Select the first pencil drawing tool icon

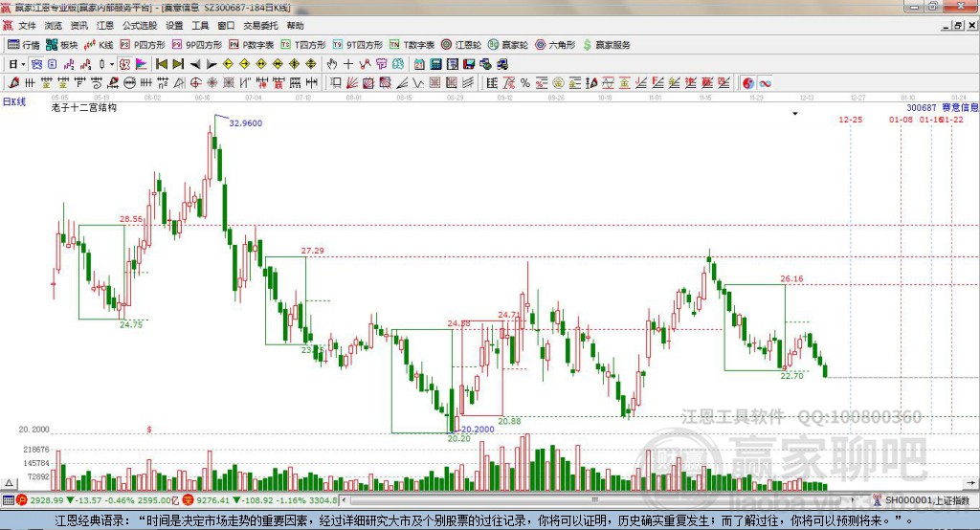(x=13, y=83)
